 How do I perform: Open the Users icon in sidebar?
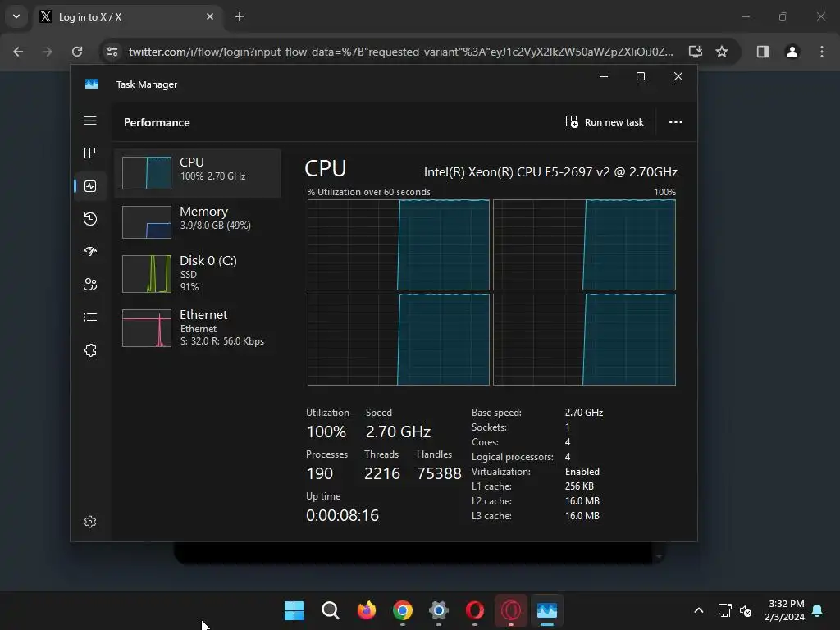click(90, 285)
